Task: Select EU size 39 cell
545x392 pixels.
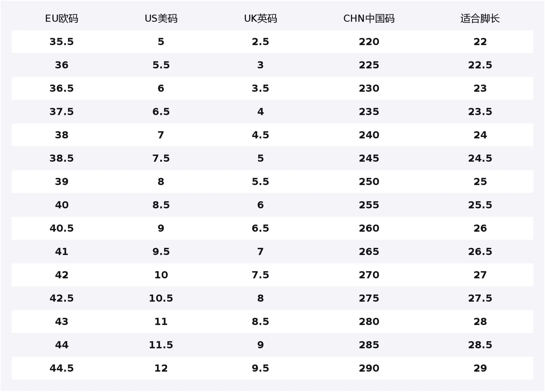Action: click(x=61, y=182)
